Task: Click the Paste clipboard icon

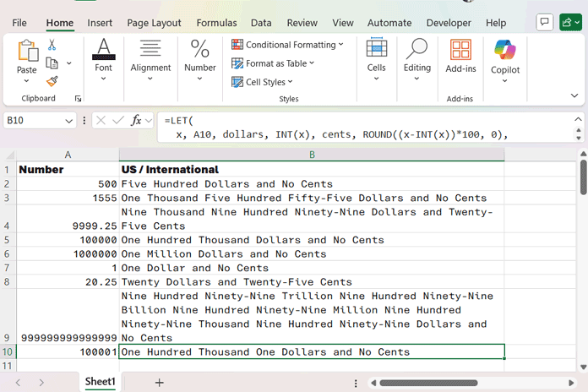Action: pos(28,50)
